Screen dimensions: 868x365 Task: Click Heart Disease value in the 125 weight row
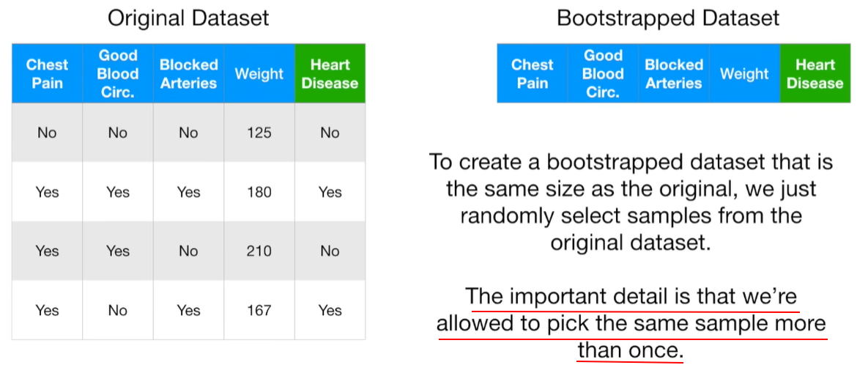[x=330, y=133]
